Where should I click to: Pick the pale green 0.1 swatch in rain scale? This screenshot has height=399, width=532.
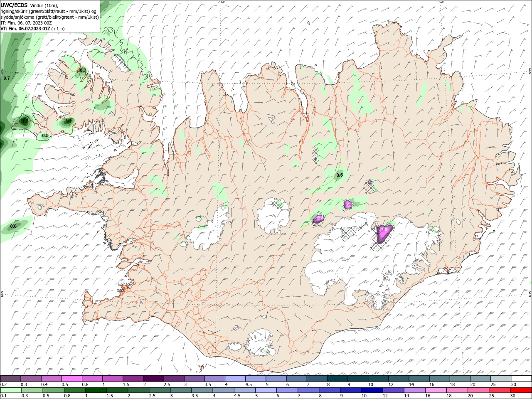click(10, 390)
